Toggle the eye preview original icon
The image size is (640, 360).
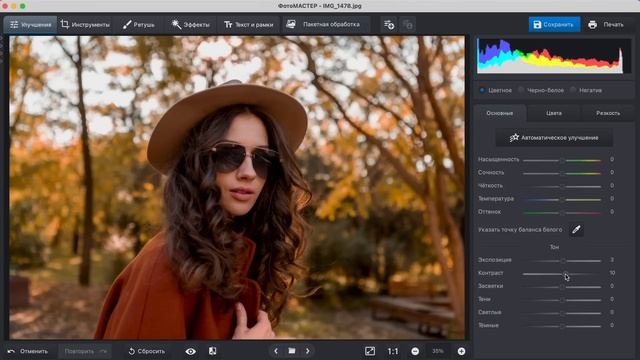coord(191,351)
